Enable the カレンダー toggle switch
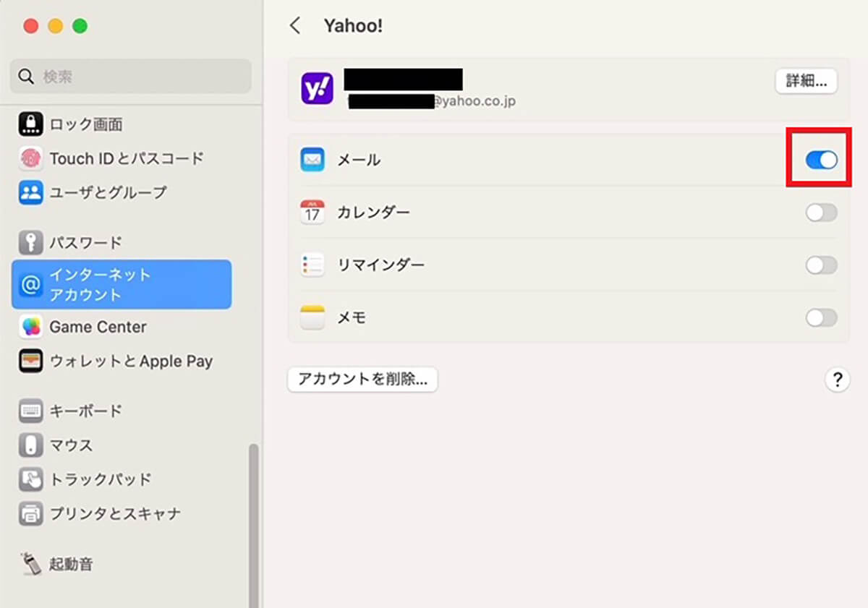868x608 pixels. (821, 213)
